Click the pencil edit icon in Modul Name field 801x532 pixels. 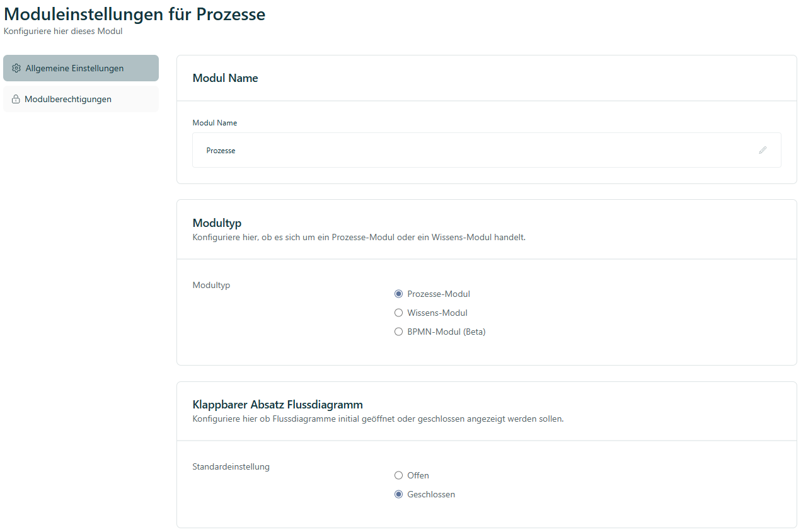click(x=763, y=150)
